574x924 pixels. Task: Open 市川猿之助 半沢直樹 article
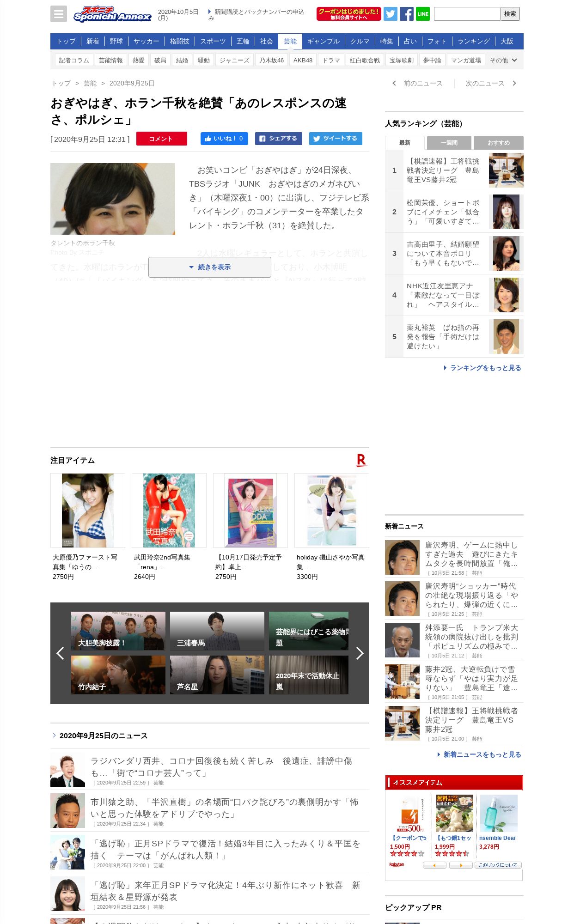point(210,811)
